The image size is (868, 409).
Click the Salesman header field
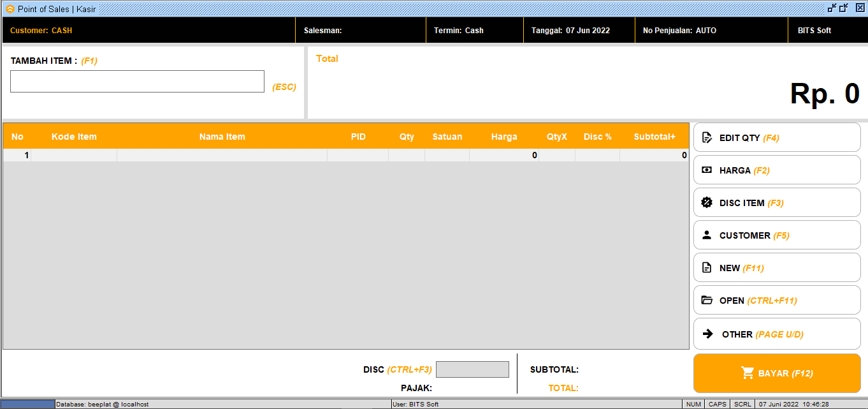(x=361, y=31)
